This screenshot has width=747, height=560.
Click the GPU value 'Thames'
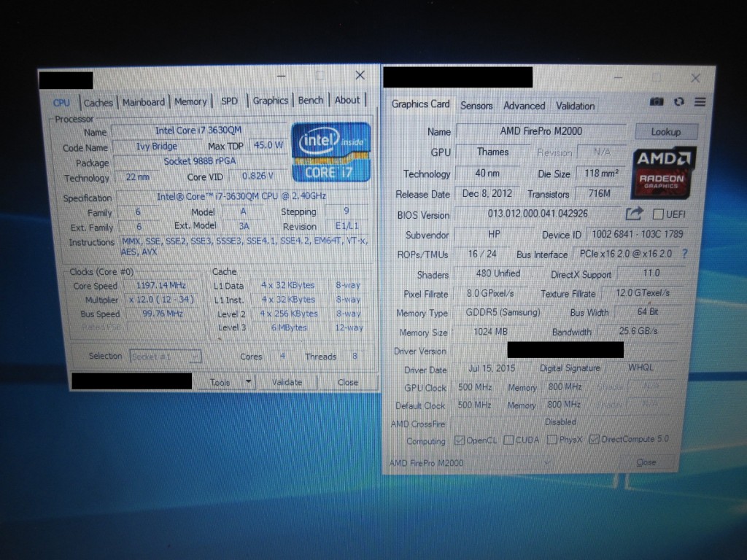click(x=493, y=152)
